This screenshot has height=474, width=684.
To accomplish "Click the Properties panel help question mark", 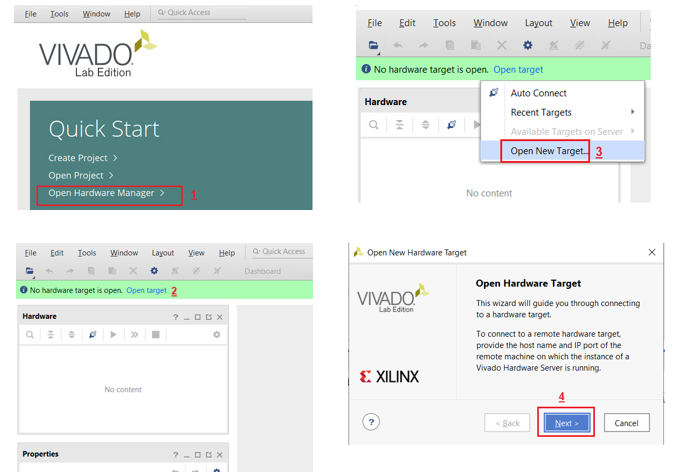I will 175,454.
